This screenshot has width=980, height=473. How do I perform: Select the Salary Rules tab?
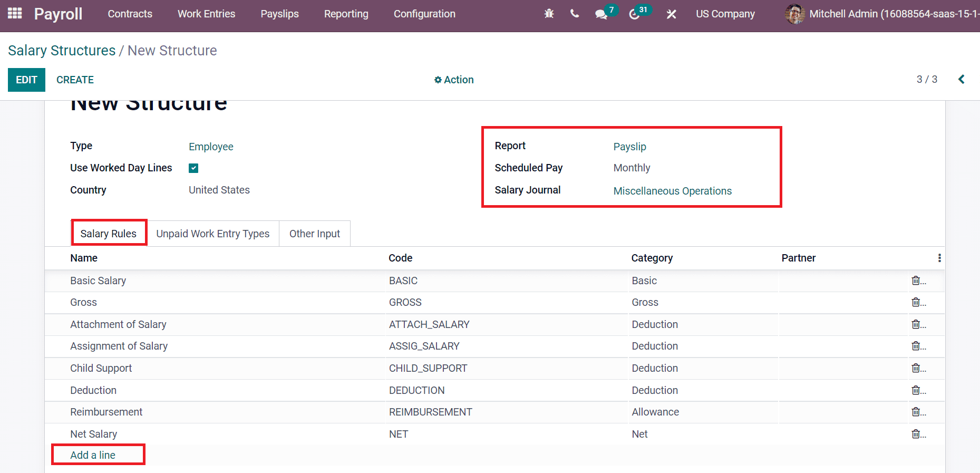pyautogui.click(x=109, y=234)
